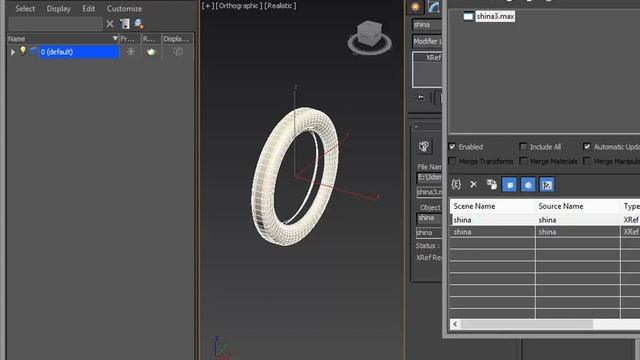Select the shina3.max file entry

click(x=495, y=16)
